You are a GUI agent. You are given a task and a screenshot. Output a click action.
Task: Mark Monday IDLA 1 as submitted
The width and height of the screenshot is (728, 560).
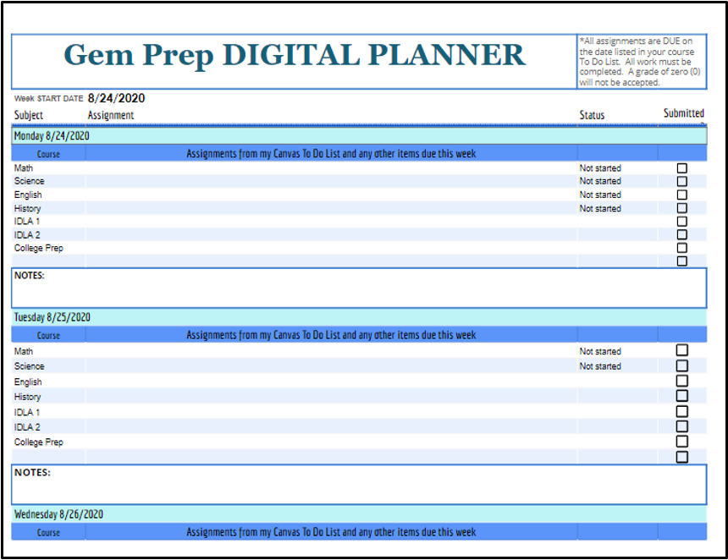681,222
